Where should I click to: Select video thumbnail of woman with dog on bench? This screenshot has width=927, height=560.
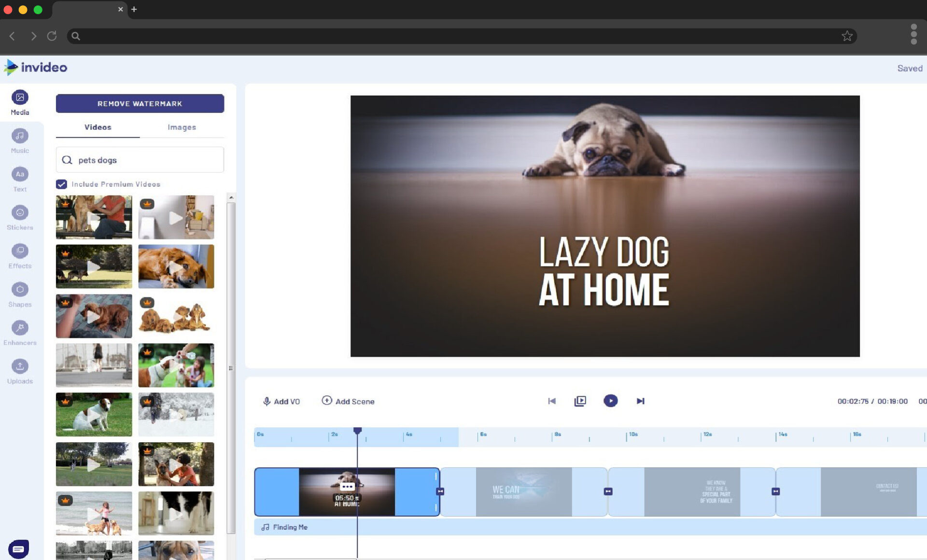(94, 217)
